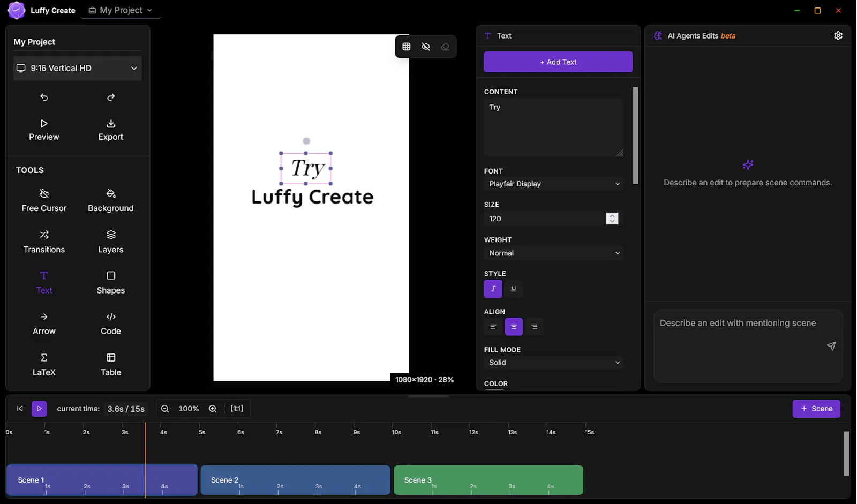The width and height of the screenshot is (857, 504).
Task: Click the eraser icon above canvas
Action: tap(445, 47)
